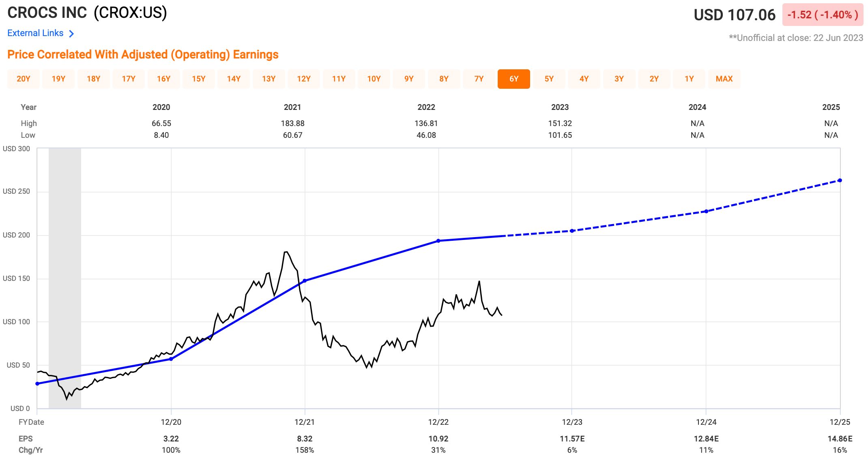868x458 pixels.
Task: Click the EPS value 8.32
Action: [x=305, y=439]
